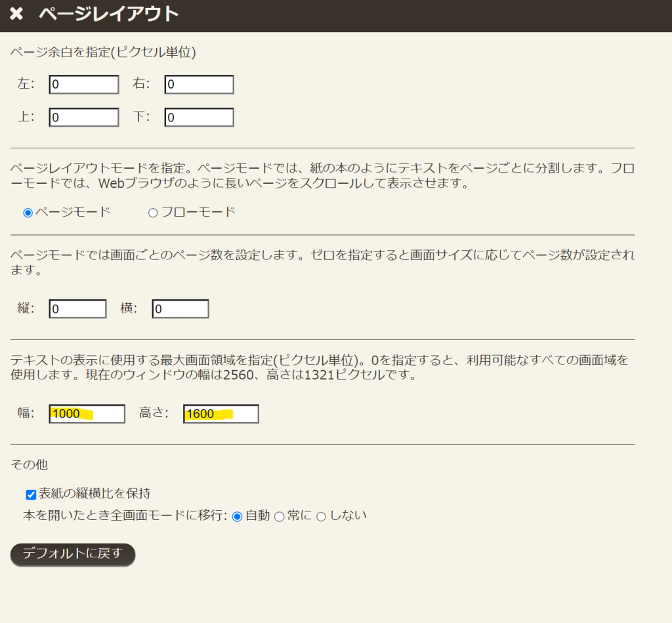Screen dimensions: 672x623
Task: Select 自動 for fullscreen mode
Action: tap(238, 517)
